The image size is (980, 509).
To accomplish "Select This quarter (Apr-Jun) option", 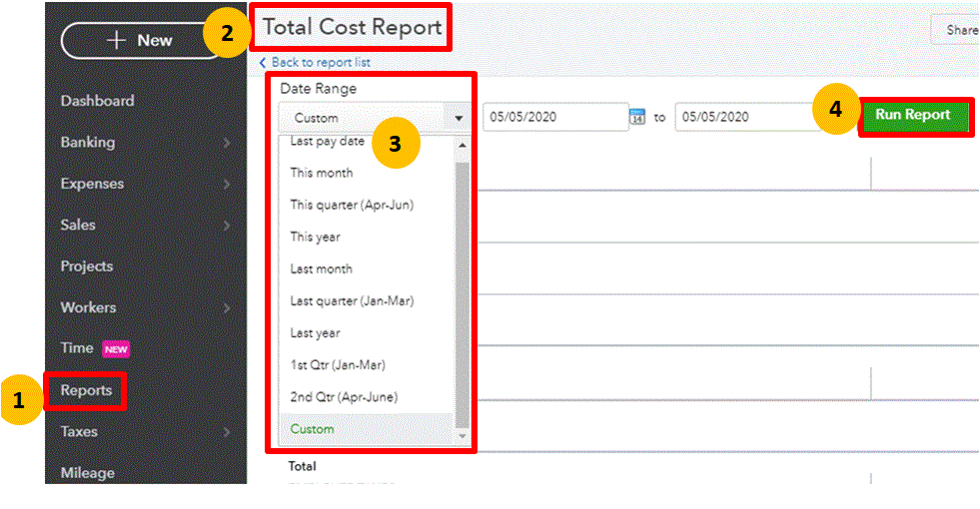I will (352, 205).
